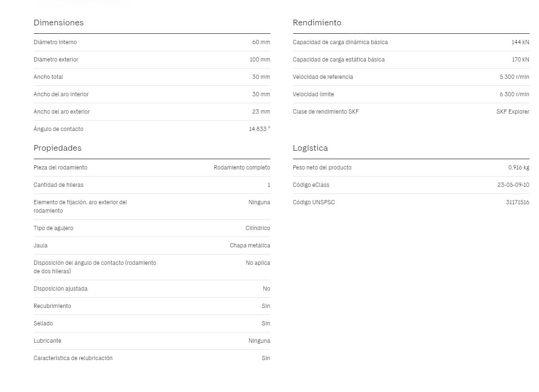Click the 170 kN static load value

(520, 60)
